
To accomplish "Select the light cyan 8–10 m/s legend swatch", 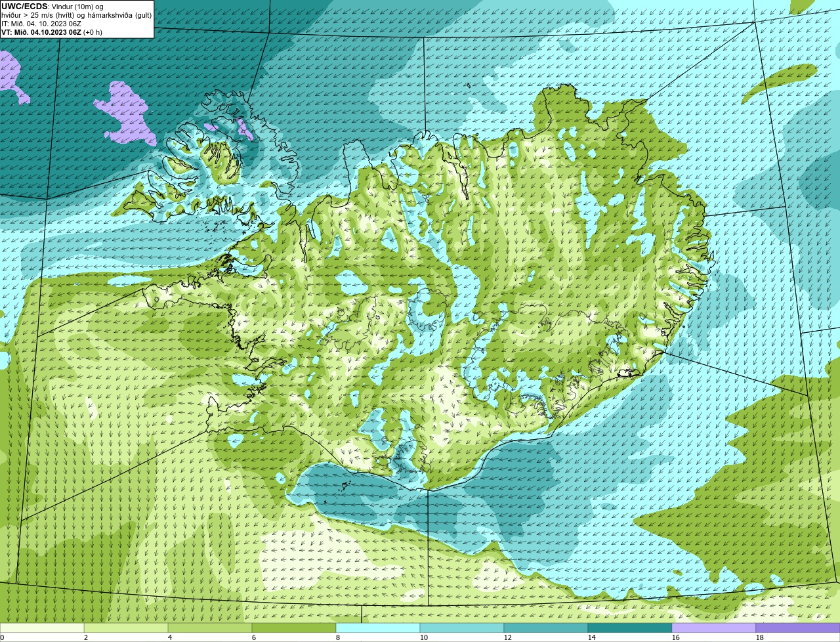I will click(378, 628).
